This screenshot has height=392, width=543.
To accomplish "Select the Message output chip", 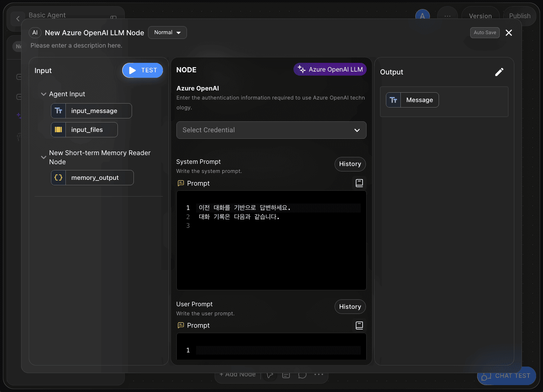I will click(412, 100).
